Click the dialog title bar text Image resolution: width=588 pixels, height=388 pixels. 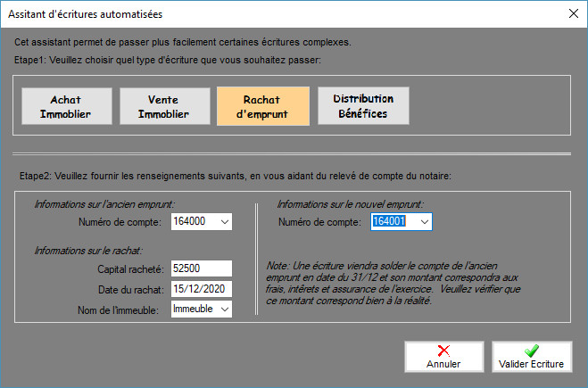[85, 13]
